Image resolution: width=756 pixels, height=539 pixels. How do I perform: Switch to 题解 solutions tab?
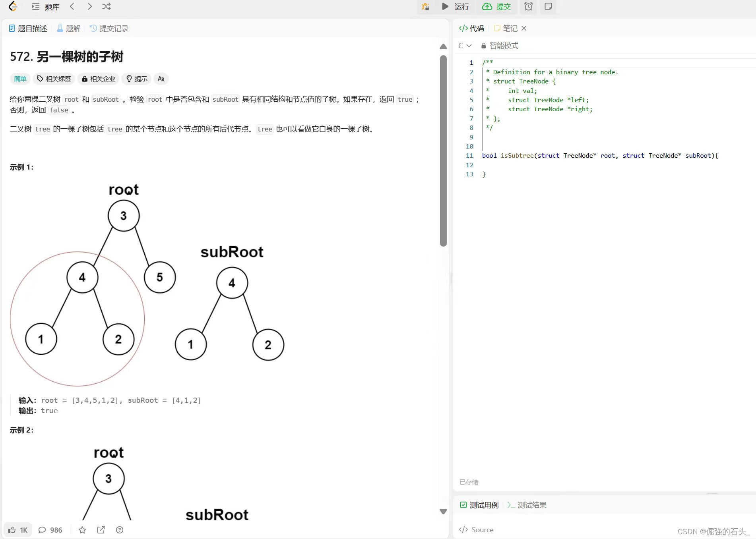pos(68,29)
